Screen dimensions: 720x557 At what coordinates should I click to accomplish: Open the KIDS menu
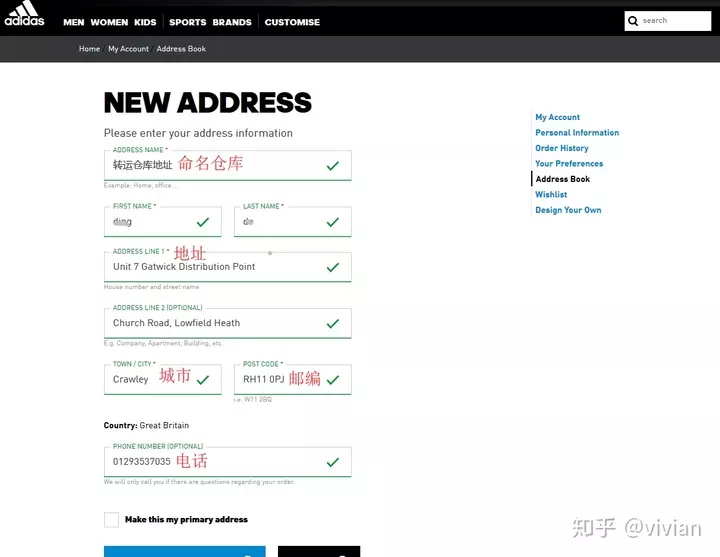[x=145, y=23]
